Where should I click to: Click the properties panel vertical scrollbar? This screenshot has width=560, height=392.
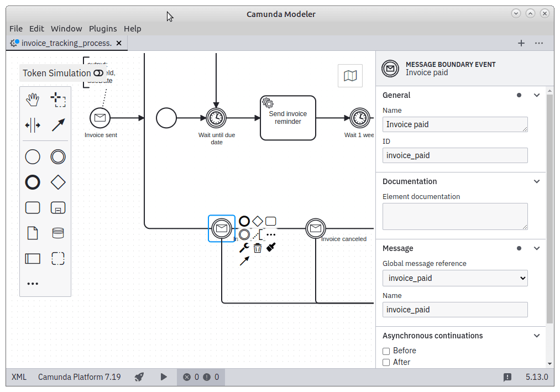tap(549, 209)
